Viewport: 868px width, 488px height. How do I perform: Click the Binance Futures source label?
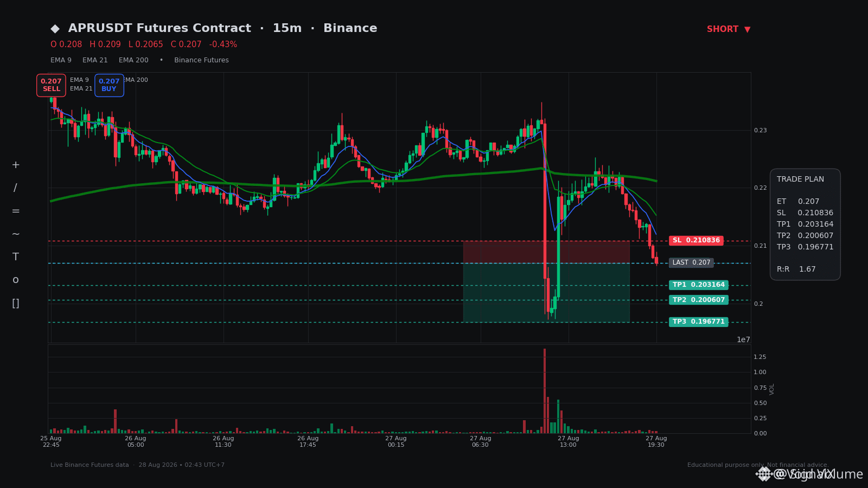201,60
